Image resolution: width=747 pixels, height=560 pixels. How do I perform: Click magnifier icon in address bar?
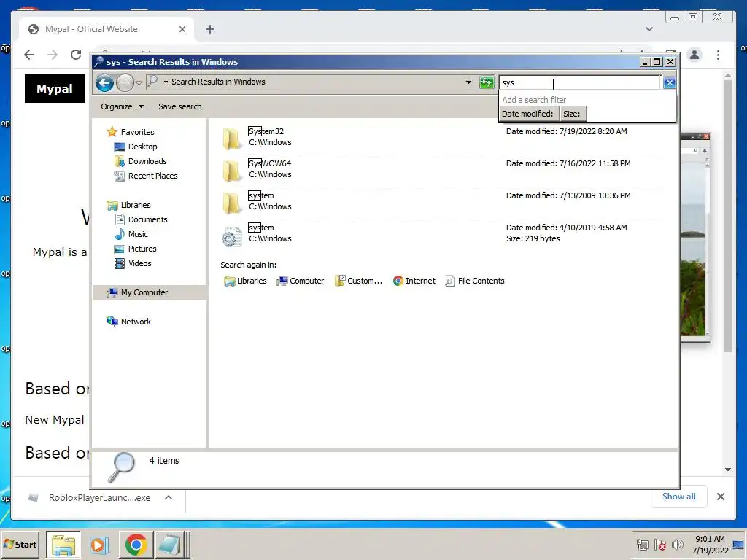point(152,82)
